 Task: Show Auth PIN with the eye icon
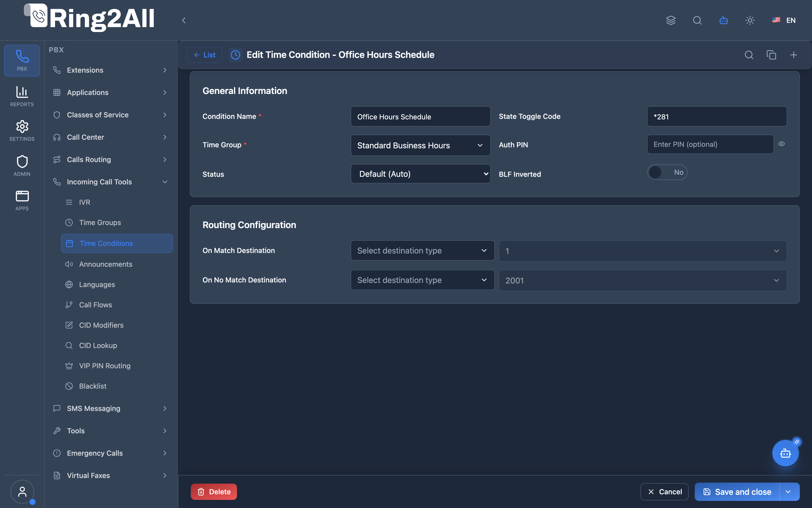tap(782, 144)
